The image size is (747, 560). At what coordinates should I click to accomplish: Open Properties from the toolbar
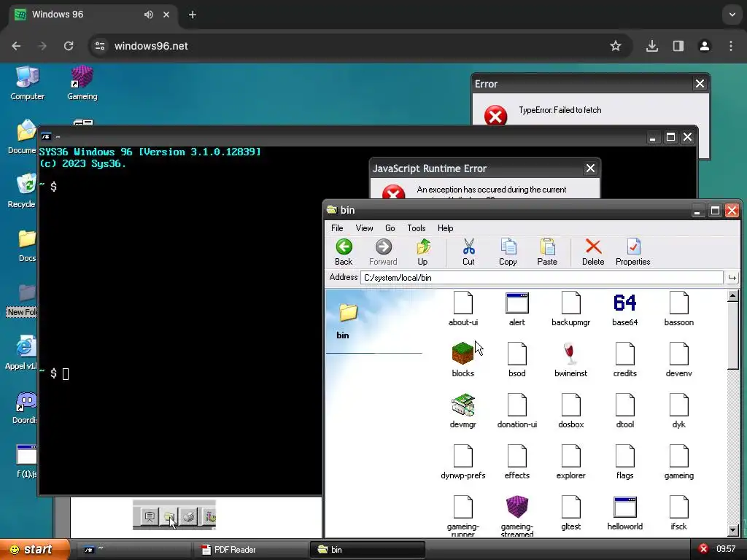click(x=632, y=252)
